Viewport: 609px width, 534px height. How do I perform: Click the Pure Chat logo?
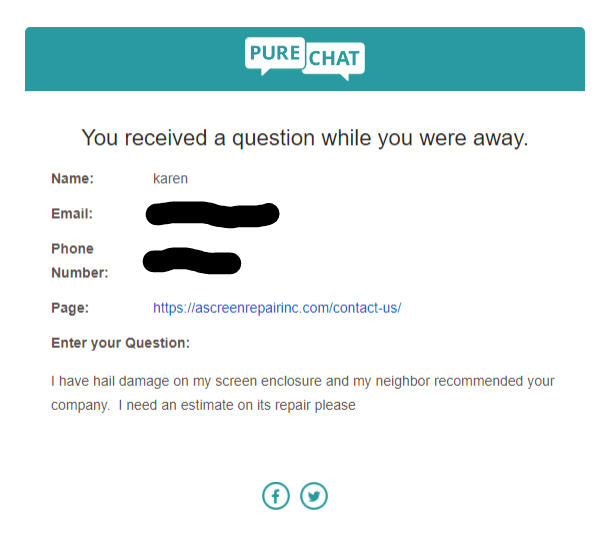pos(304,58)
